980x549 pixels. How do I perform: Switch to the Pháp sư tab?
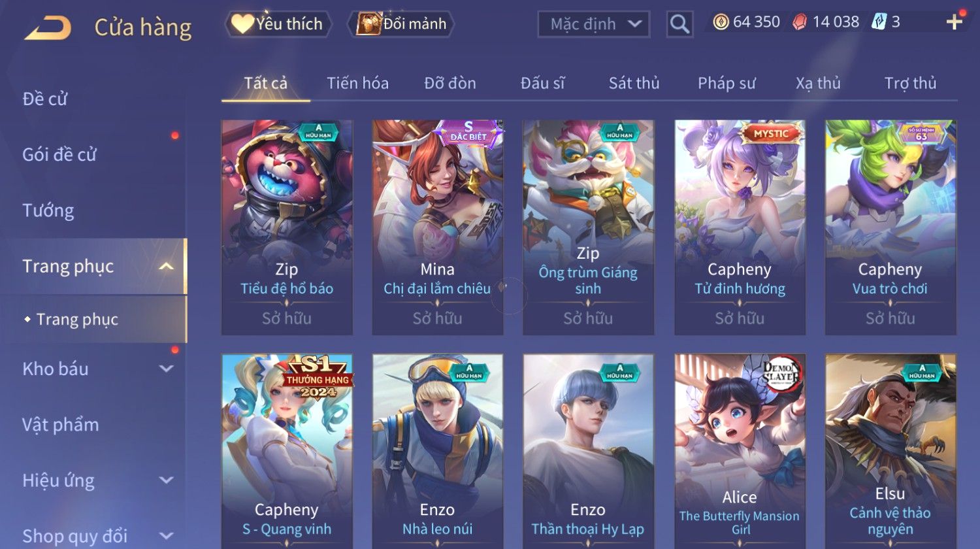pyautogui.click(x=727, y=83)
